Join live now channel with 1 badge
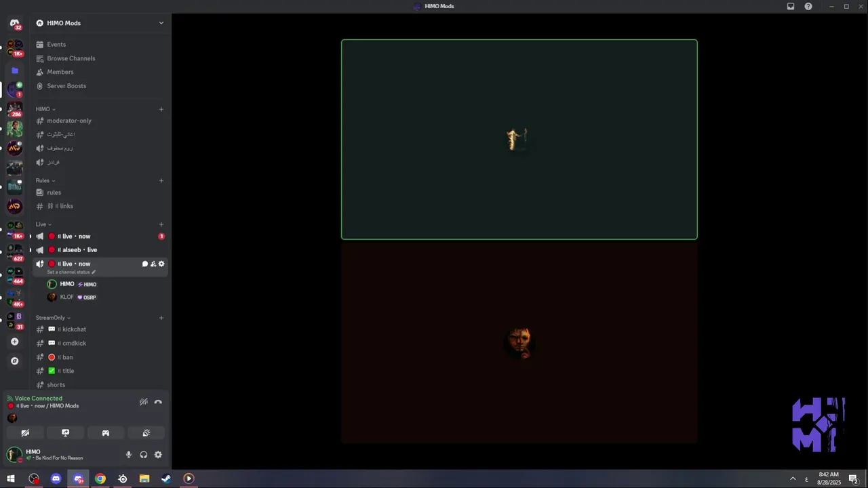The width and height of the screenshot is (868, 488). pyautogui.click(x=100, y=237)
